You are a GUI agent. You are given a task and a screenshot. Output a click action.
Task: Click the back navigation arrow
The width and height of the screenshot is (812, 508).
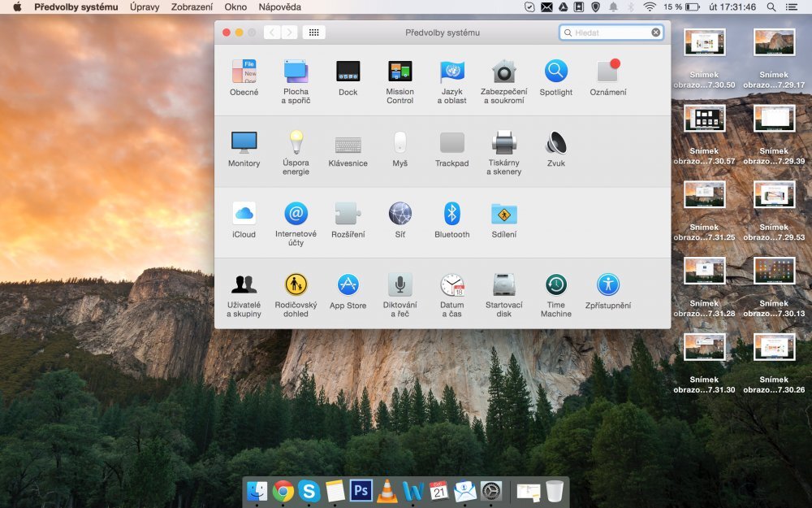272,33
